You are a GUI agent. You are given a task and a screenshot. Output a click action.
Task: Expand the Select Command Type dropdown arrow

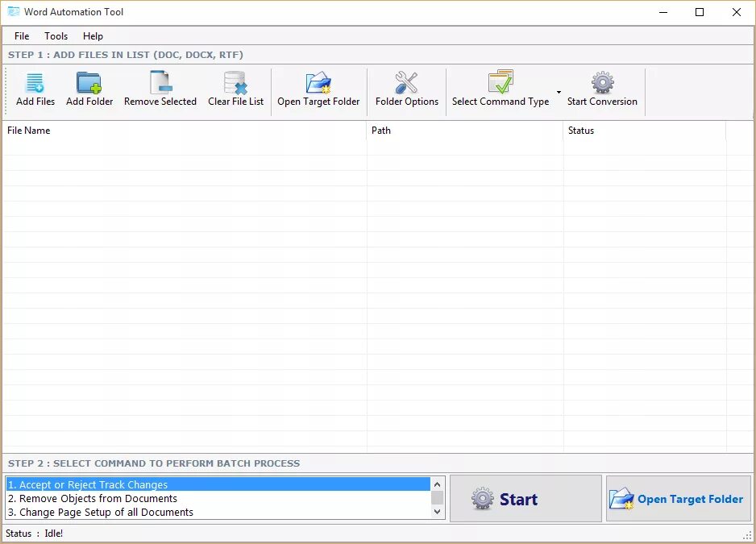(559, 92)
